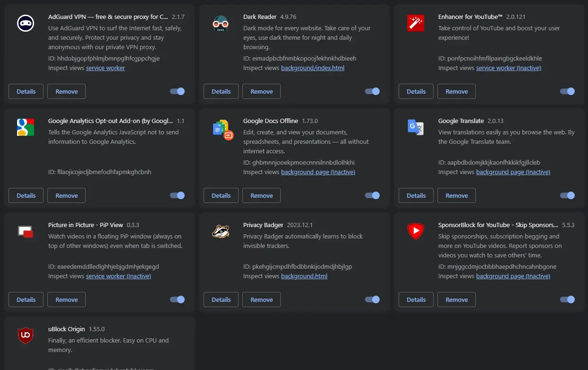
Task: Click the uBlock Origin version 1.55.0
Action: [x=97, y=329]
